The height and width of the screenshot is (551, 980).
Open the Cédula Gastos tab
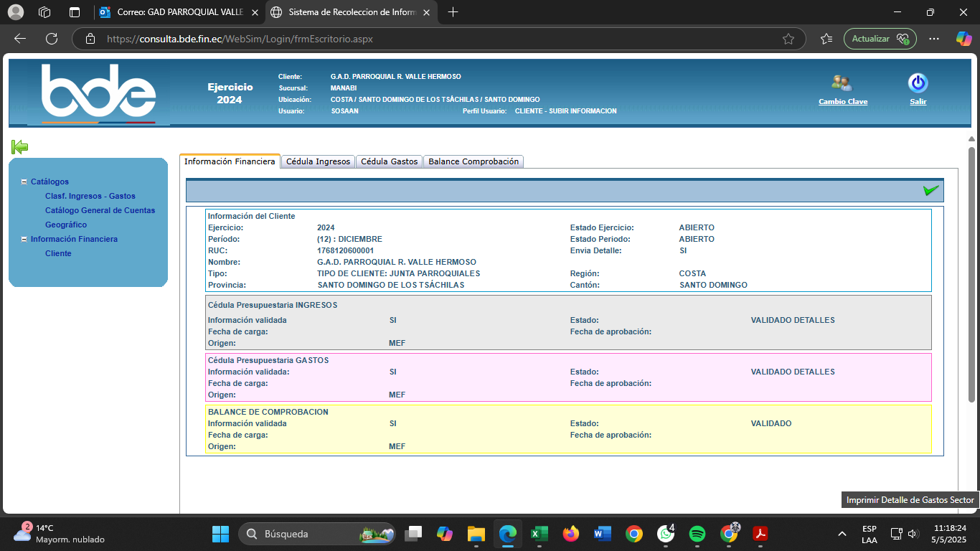pos(389,161)
